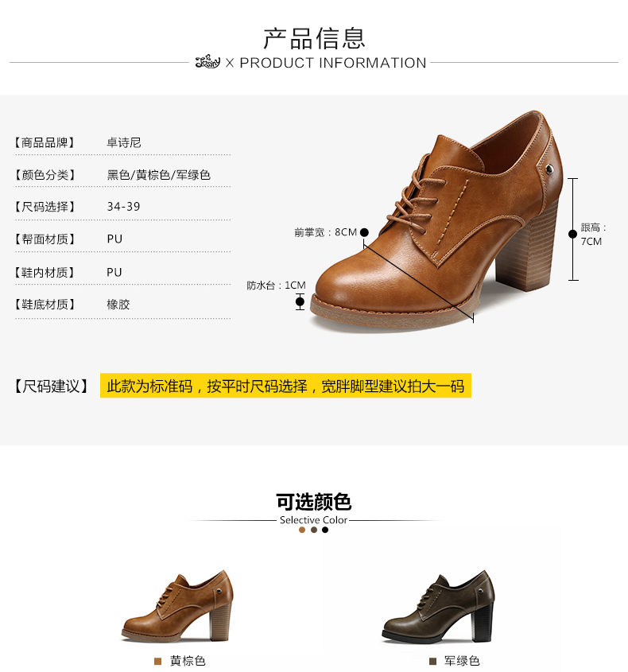Click the 可选颜色 section heading
The image size is (628, 672).
314,502
